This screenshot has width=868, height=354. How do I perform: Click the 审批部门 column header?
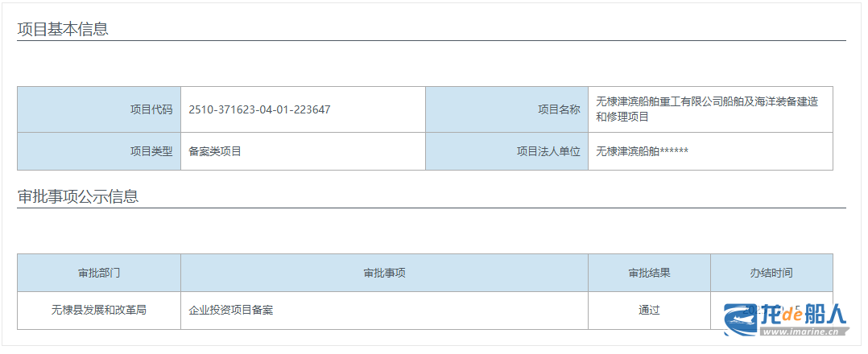coord(99,273)
